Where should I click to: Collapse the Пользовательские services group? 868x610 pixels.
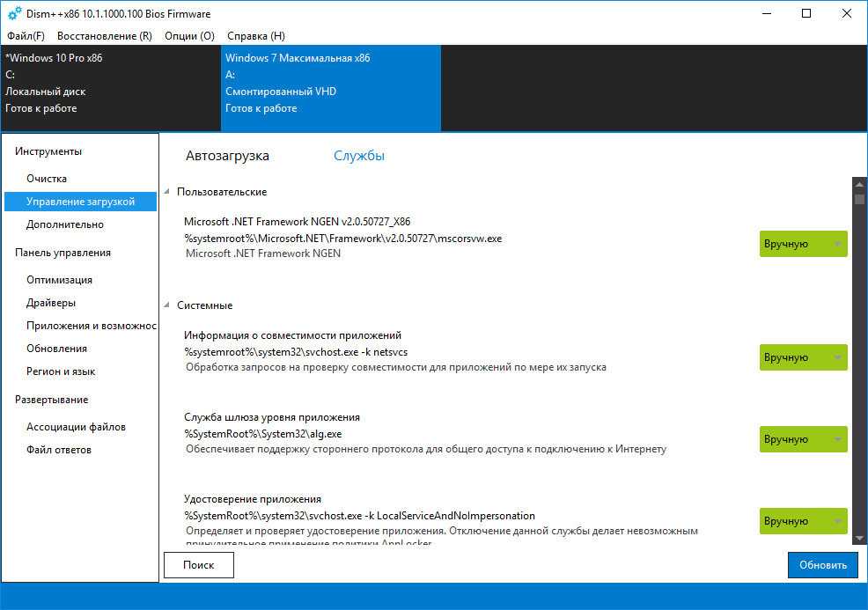[167, 192]
